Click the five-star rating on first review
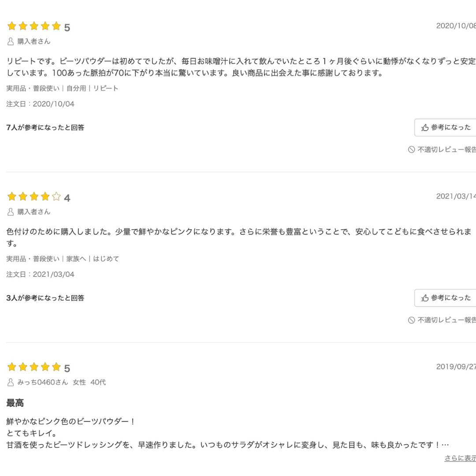This screenshot has height=476, width=476. click(x=34, y=26)
